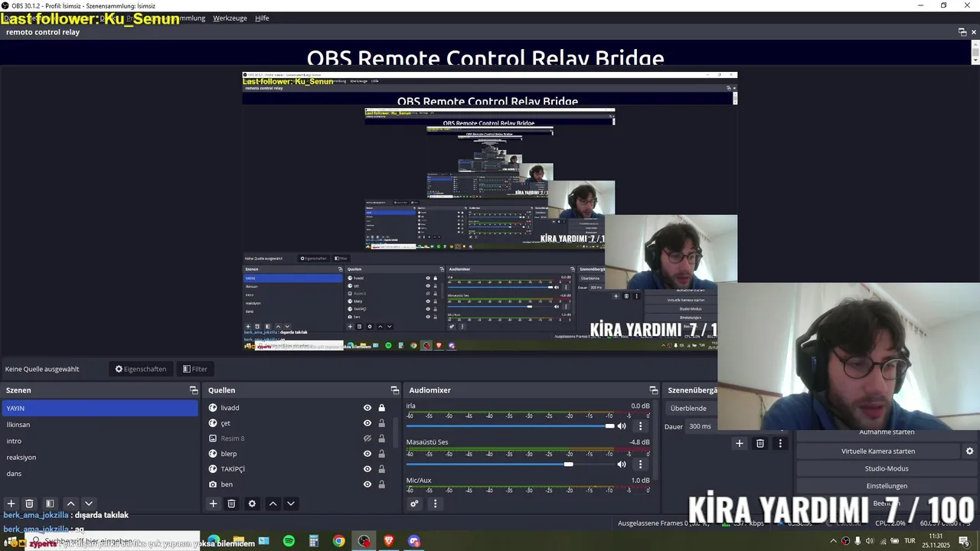Click the Filter button above the docks

195,369
